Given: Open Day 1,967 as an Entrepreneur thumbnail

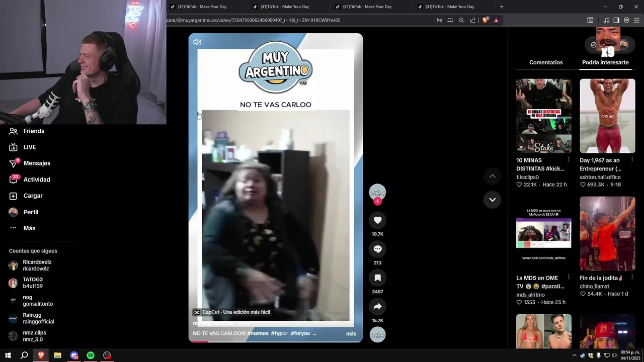Looking at the screenshot, I should (607, 116).
